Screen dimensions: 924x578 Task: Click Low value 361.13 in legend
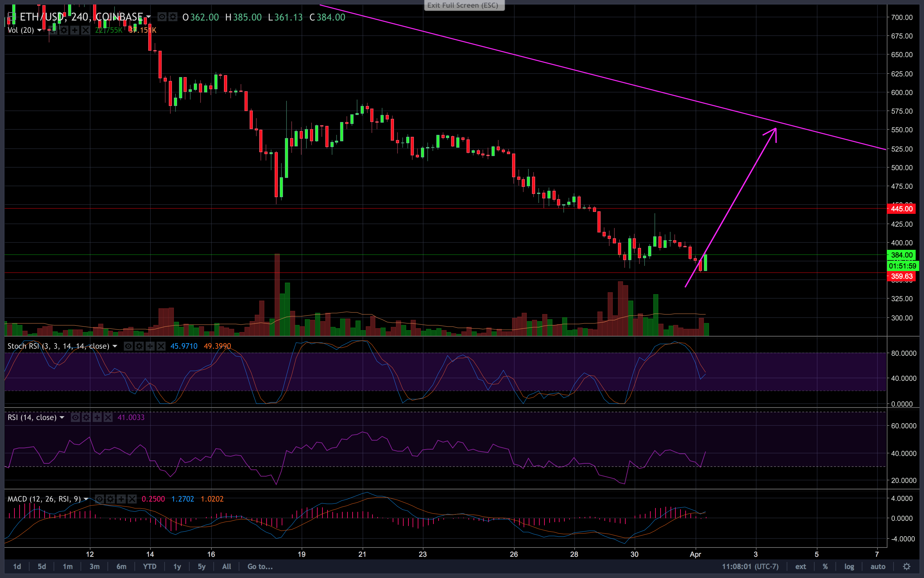point(289,17)
